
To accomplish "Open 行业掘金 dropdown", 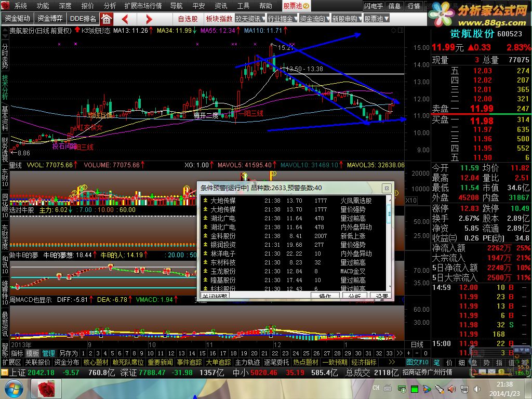I will point(282,19).
